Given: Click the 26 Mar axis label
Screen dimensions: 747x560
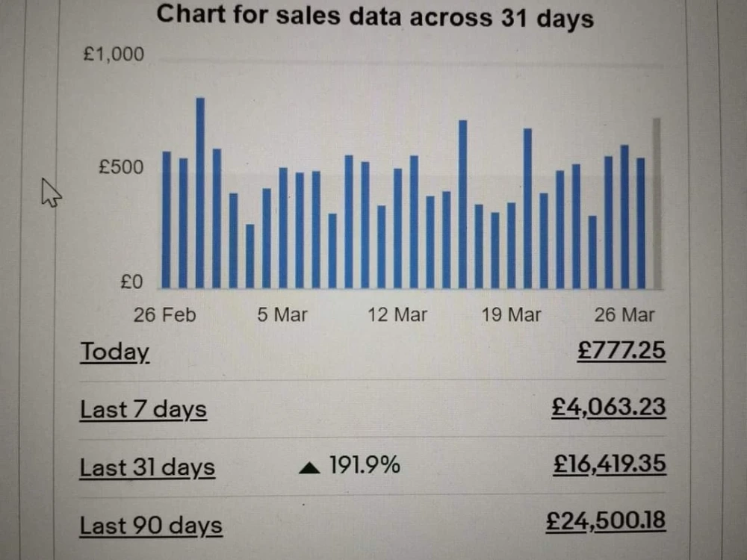Looking at the screenshot, I should tap(624, 315).
